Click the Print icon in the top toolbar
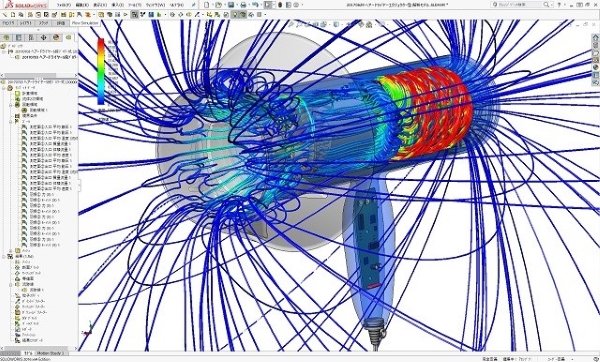Screen dimensions: 600x362 (243, 5)
